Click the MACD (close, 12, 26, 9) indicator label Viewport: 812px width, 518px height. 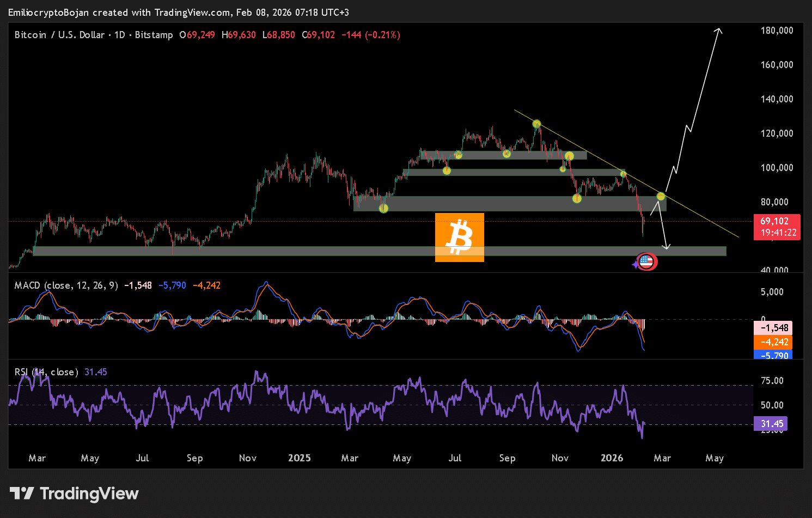[66, 285]
